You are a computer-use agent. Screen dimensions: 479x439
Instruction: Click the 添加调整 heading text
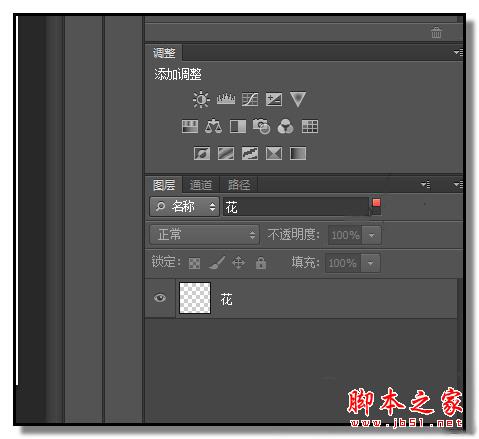pos(178,74)
